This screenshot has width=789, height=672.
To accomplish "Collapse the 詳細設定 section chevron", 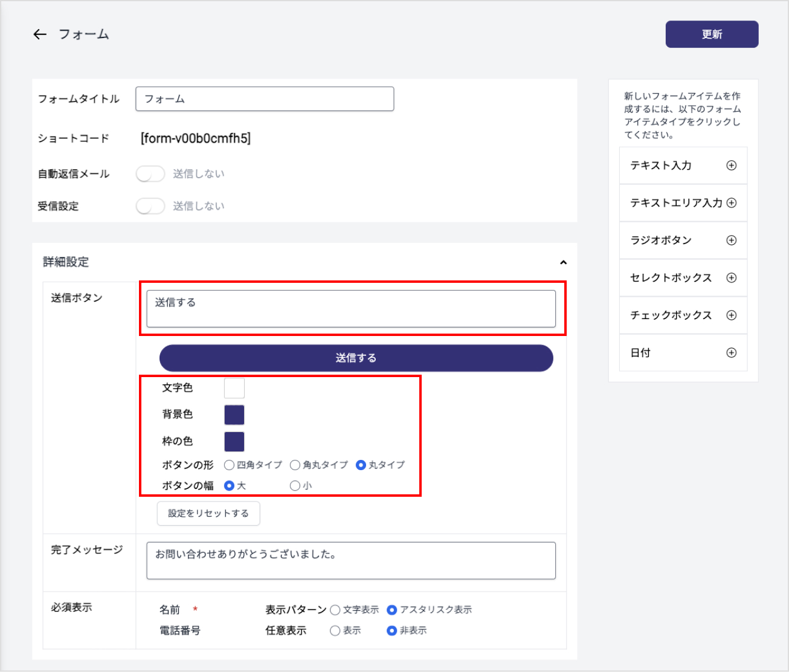I will click(x=563, y=262).
